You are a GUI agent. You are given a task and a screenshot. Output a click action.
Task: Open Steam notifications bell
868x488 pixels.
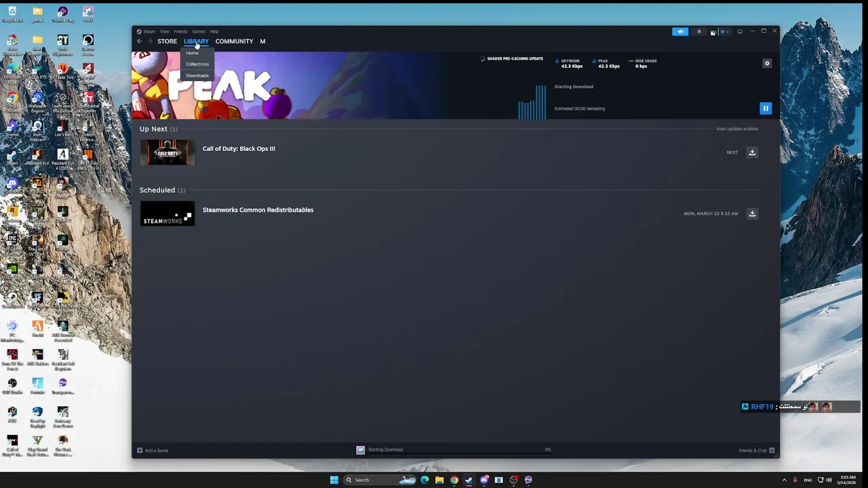(x=699, y=32)
